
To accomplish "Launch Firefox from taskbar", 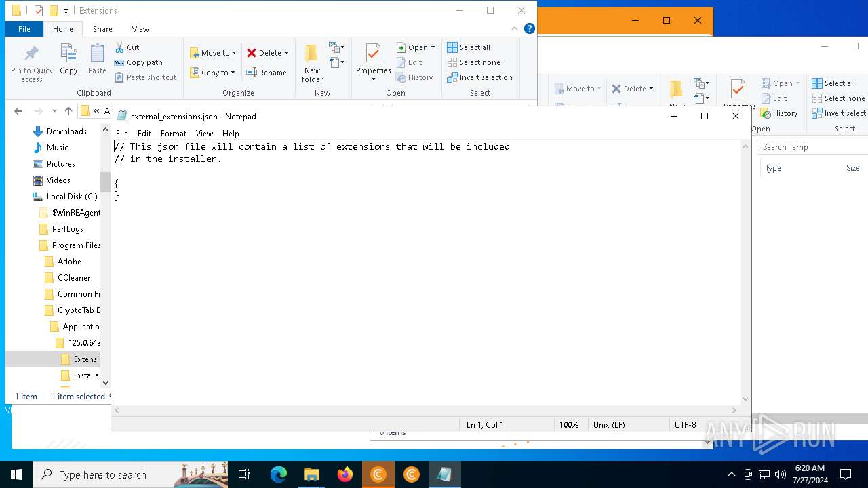I will click(x=344, y=474).
